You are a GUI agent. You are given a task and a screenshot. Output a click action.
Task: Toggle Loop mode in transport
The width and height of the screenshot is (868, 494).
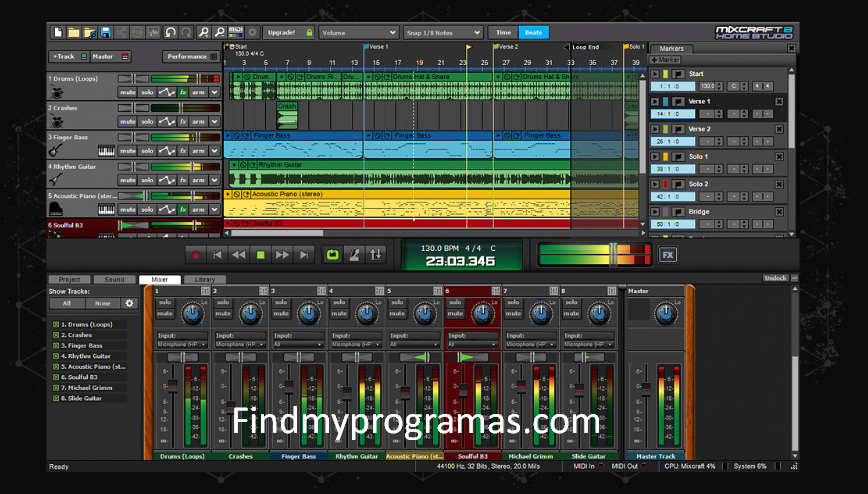pyautogui.click(x=332, y=255)
